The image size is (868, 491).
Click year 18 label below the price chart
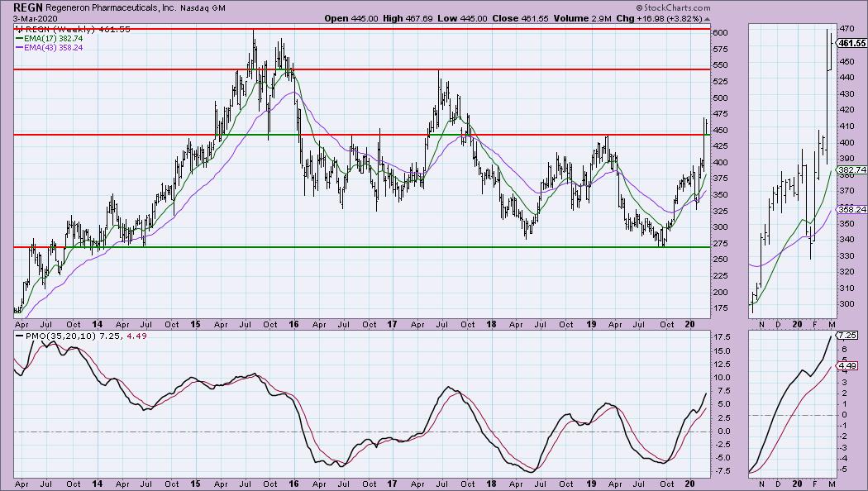[490, 324]
